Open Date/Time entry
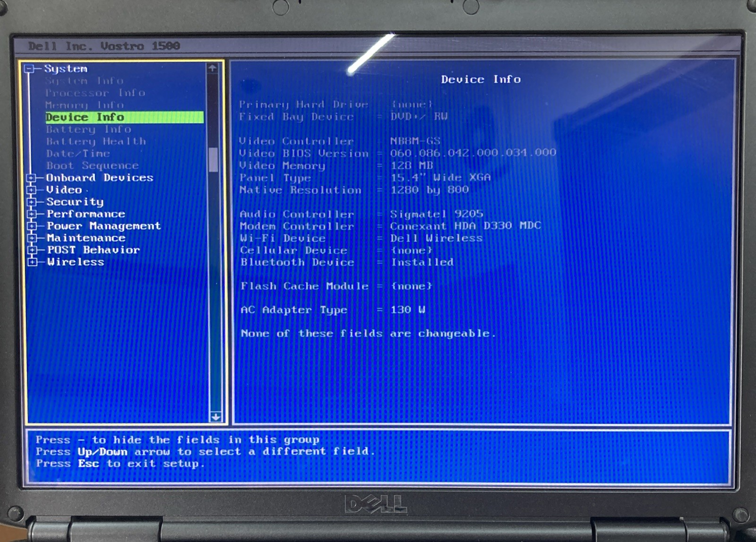The height and width of the screenshot is (542, 756). click(x=78, y=154)
